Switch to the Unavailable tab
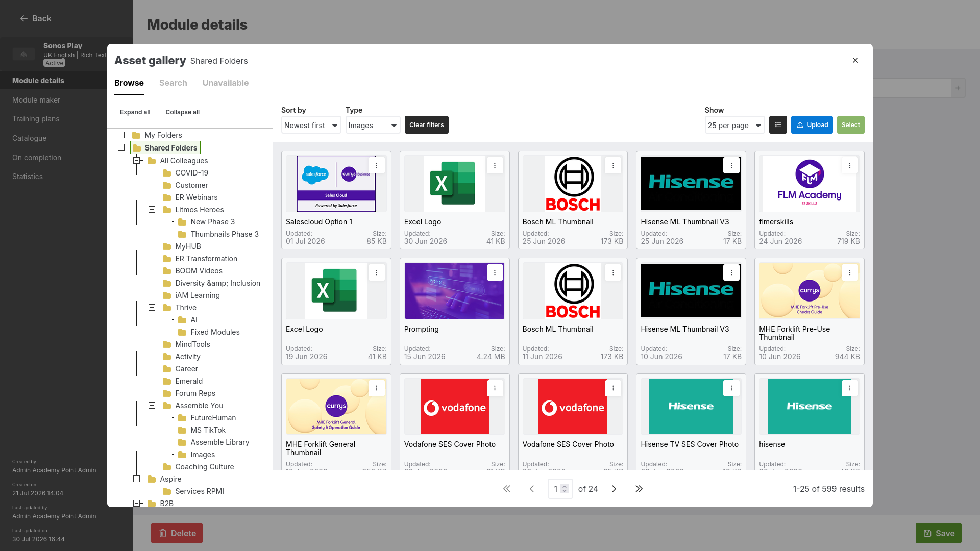Image resolution: width=980 pixels, height=551 pixels. [226, 83]
